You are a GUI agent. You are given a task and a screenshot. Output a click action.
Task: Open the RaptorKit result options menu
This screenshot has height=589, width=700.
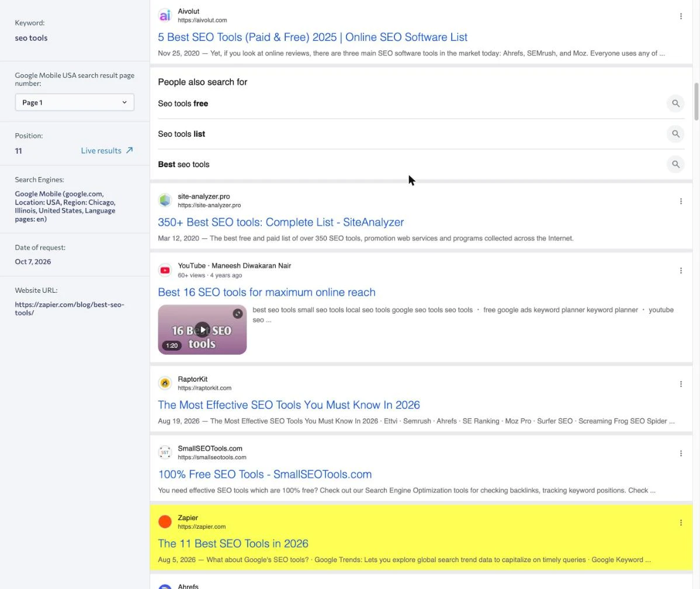pyautogui.click(x=681, y=384)
